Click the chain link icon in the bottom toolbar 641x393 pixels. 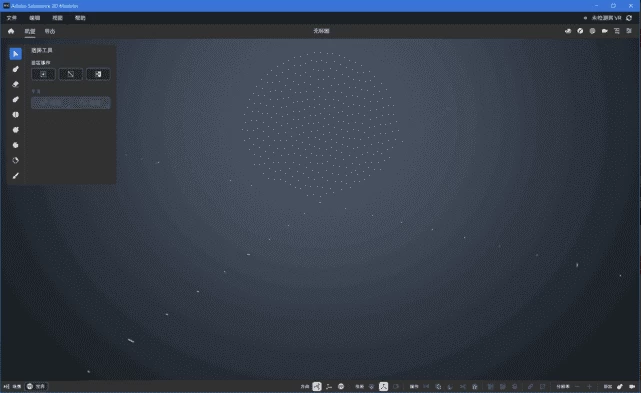[530, 386]
